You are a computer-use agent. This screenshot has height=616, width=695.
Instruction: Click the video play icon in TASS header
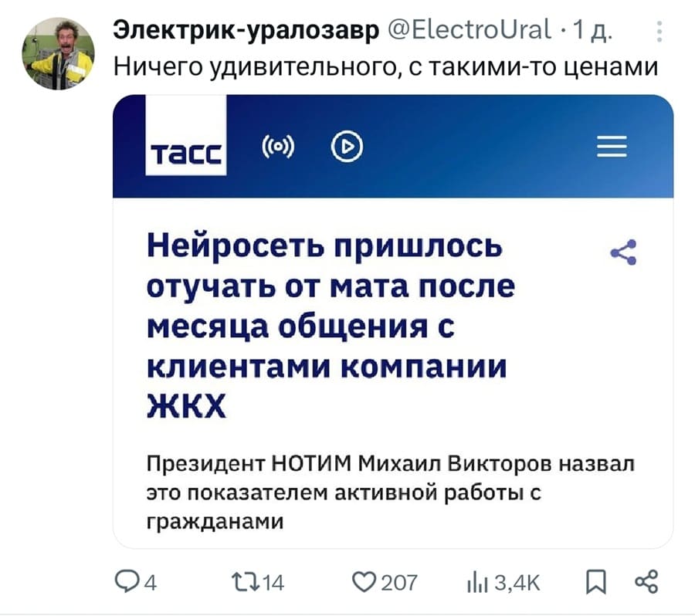point(347,147)
